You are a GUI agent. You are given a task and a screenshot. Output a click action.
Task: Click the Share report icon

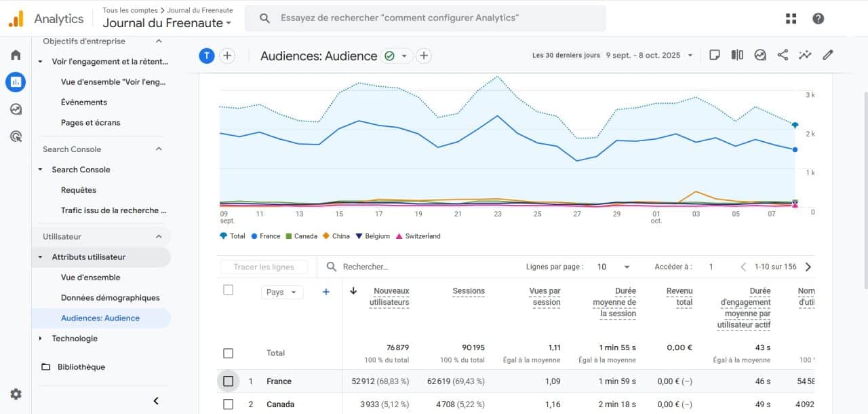click(783, 55)
